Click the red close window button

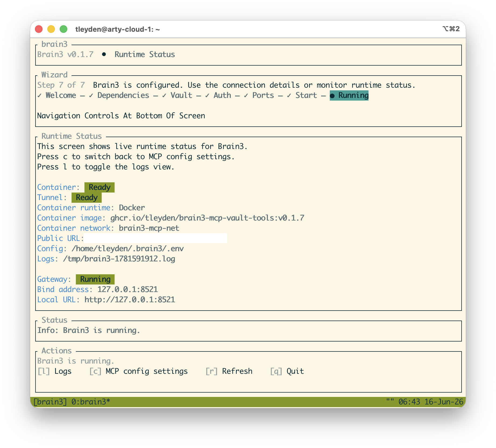(x=39, y=29)
